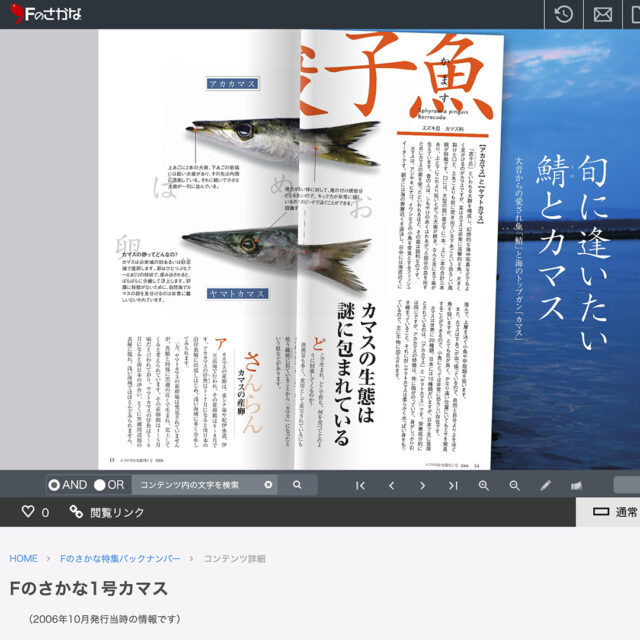The width and height of the screenshot is (640, 640).
Task: Go to the HOME breadcrumb
Action: [x=24, y=558]
